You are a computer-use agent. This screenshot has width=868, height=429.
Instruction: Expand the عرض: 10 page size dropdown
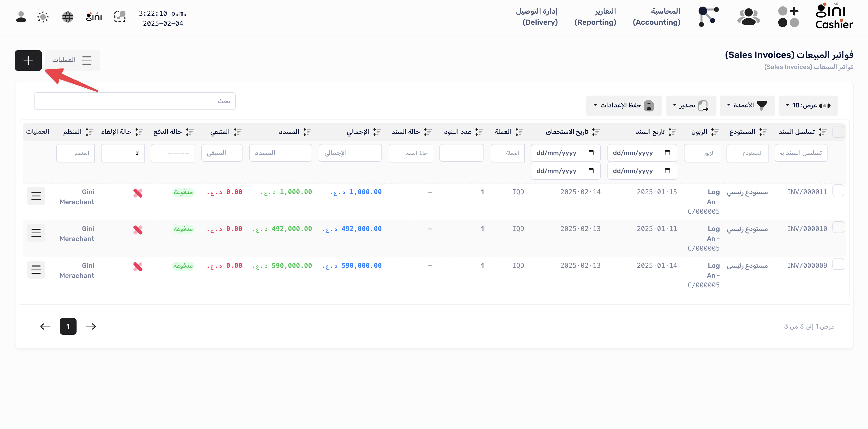click(808, 106)
